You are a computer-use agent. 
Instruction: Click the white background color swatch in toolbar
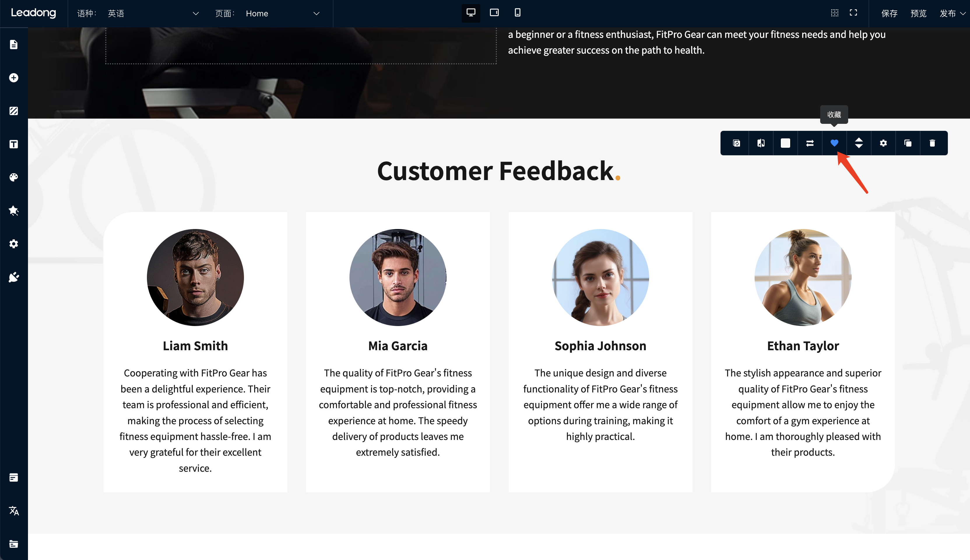785,143
